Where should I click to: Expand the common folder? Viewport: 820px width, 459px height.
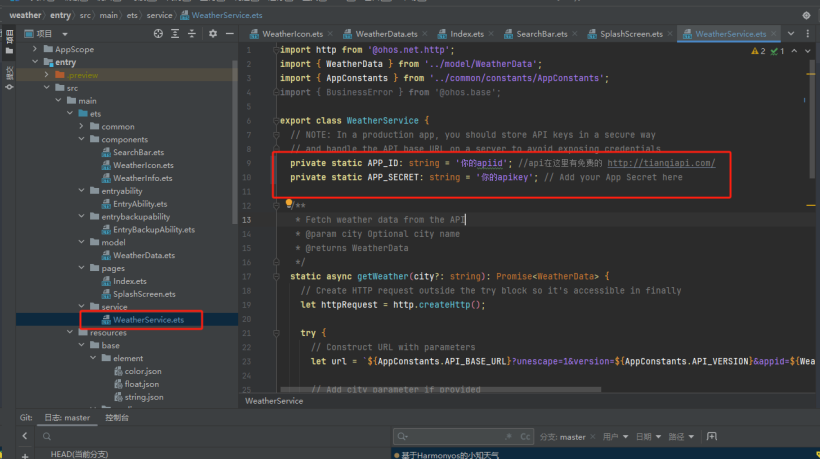(81, 126)
